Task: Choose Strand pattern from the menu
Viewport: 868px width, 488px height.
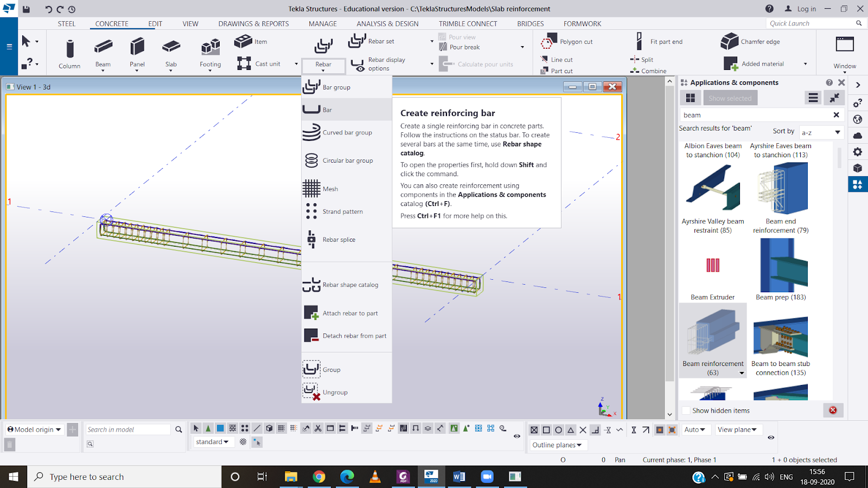Action: [347, 211]
